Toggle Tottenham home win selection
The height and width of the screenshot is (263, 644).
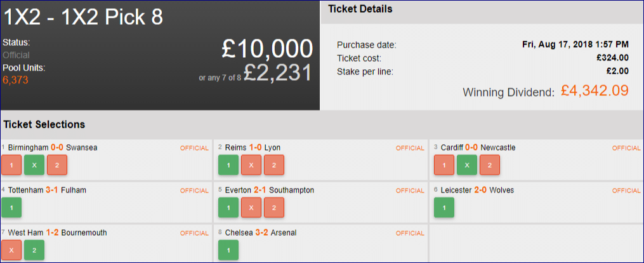click(11, 207)
